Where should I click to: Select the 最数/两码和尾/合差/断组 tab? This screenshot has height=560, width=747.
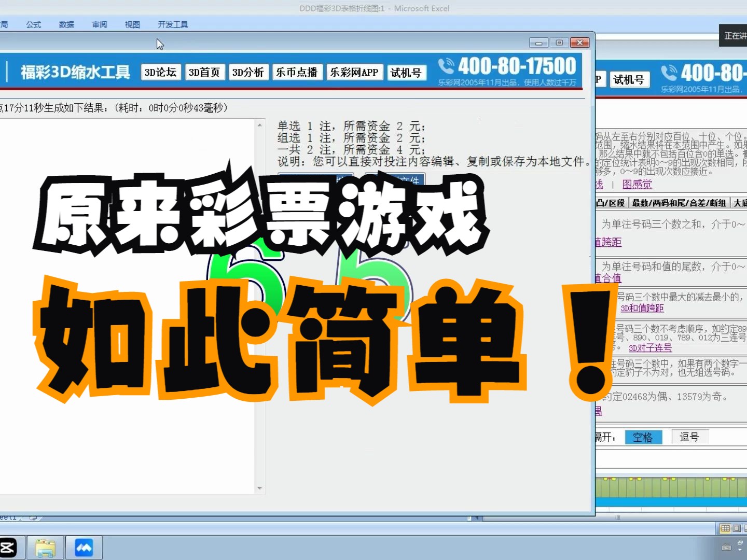(x=679, y=203)
